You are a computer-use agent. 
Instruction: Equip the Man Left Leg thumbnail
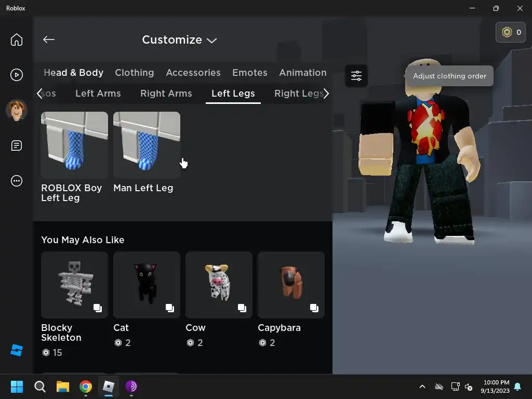pyautogui.click(x=147, y=145)
